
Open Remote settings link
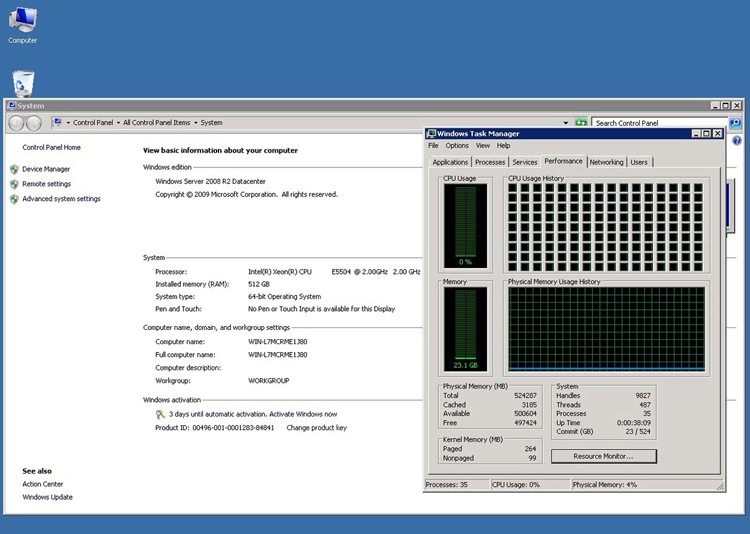[x=46, y=184]
